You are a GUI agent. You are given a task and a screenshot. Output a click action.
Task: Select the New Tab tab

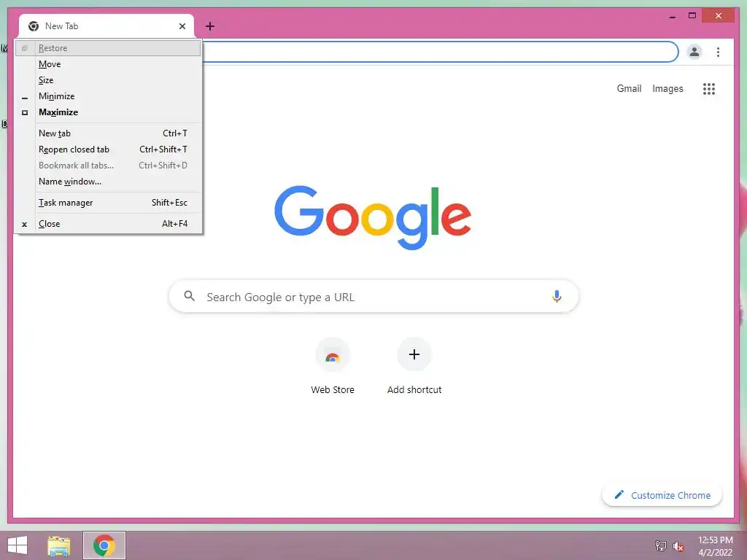(107, 26)
